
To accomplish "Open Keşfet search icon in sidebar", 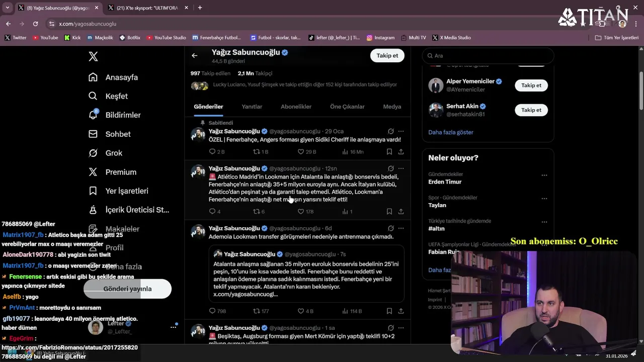I will pos(93,96).
